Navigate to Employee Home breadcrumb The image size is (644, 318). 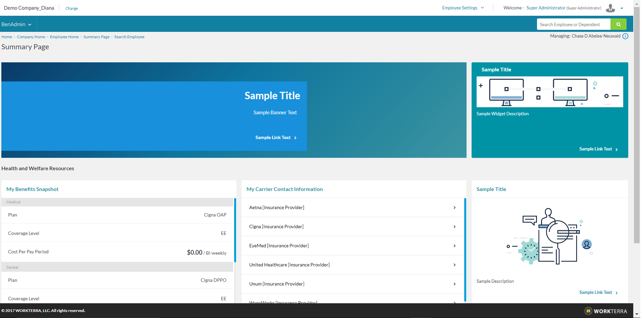[64, 37]
